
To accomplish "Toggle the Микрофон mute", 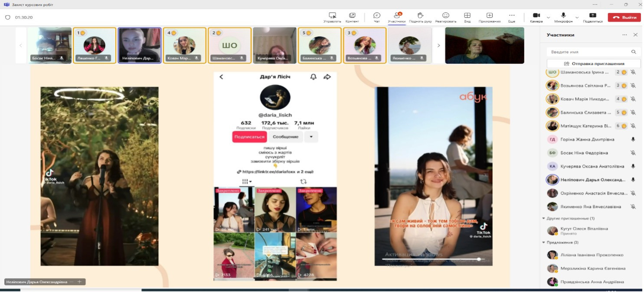I will [563, 17].
